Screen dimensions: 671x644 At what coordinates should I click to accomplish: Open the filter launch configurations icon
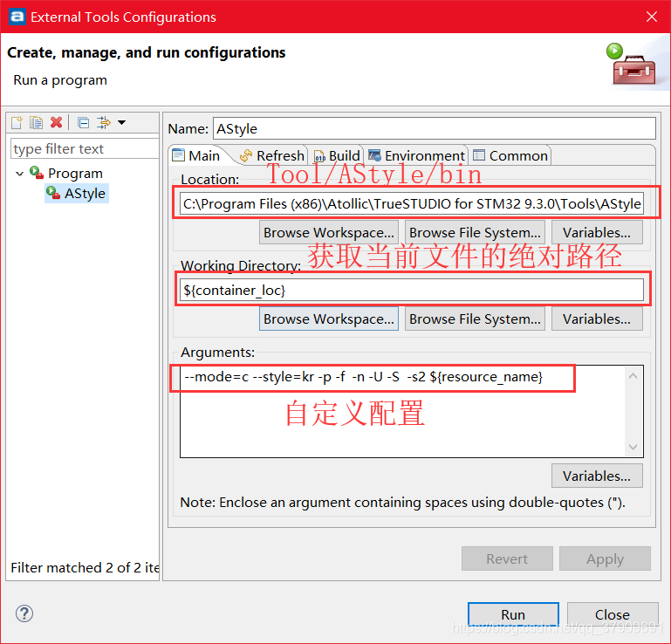104,122
